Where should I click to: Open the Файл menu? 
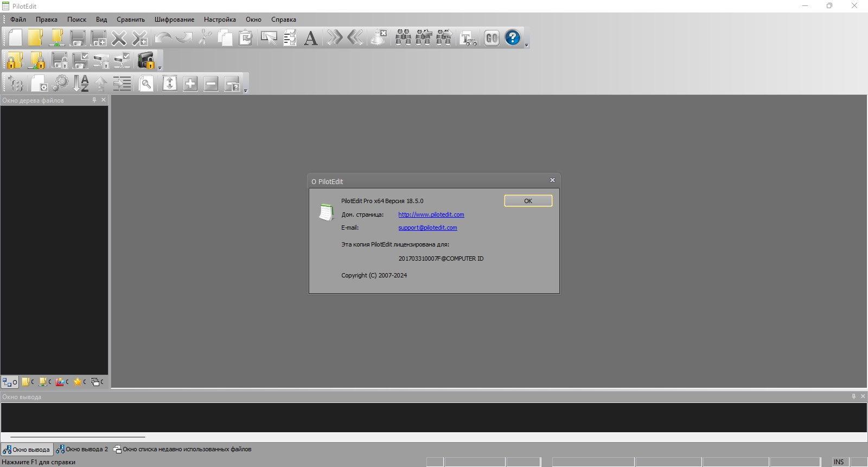coord(18,20)
